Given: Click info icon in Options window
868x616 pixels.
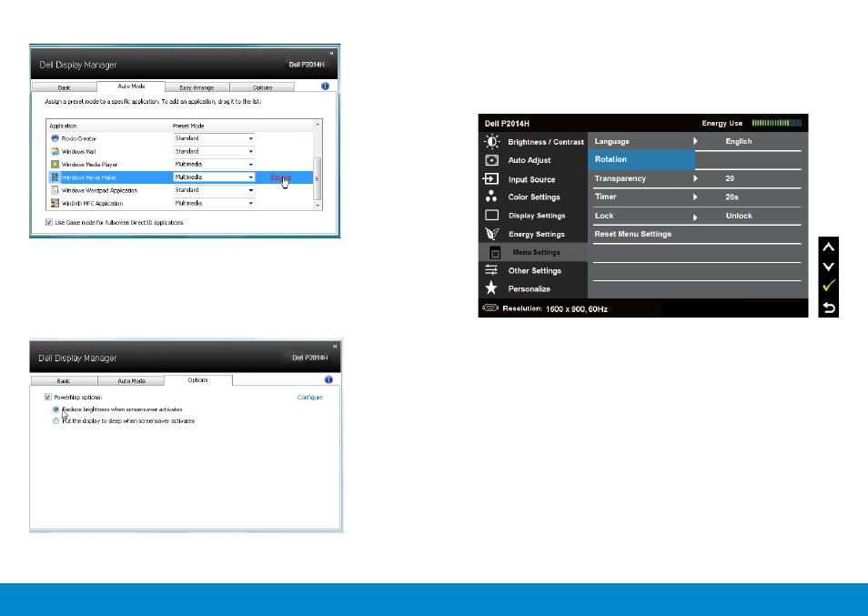Looking at the screenshot, I should click(328, 379).
